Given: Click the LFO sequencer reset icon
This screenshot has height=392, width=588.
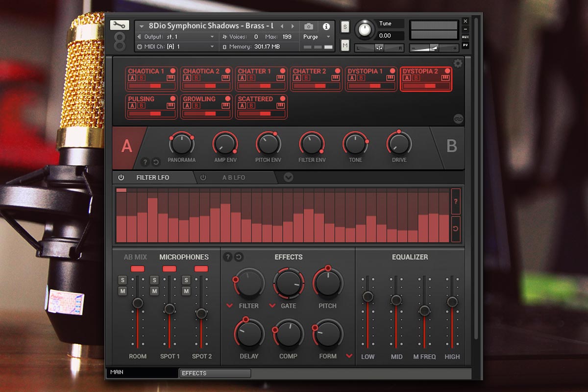Looking at the screenshot, I should pos(456,229).
